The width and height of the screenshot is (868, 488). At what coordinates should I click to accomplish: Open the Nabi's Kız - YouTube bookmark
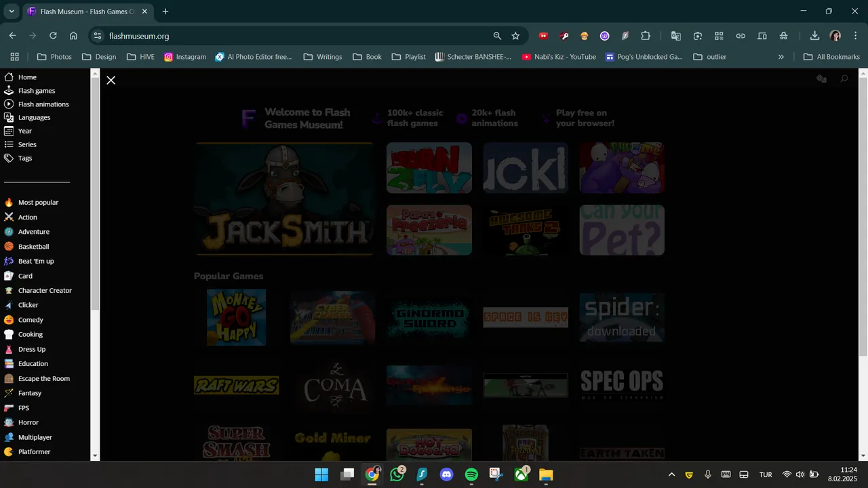tap(559, 57)
